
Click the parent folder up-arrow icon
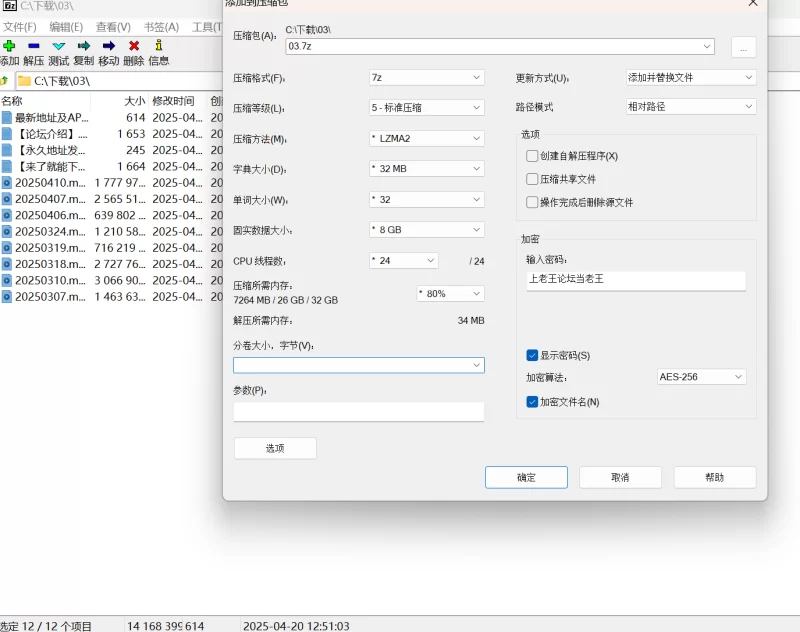[x=5, y=80]
